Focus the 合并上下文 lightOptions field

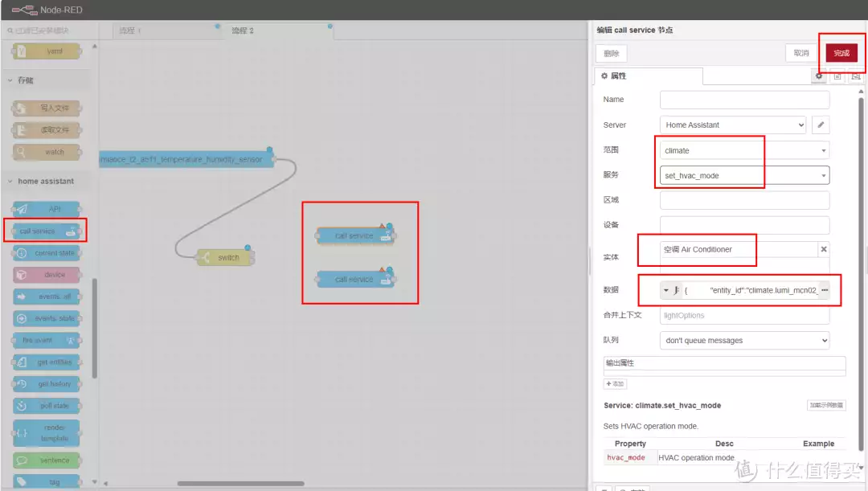pyautogui.click(x=744, y=316)
